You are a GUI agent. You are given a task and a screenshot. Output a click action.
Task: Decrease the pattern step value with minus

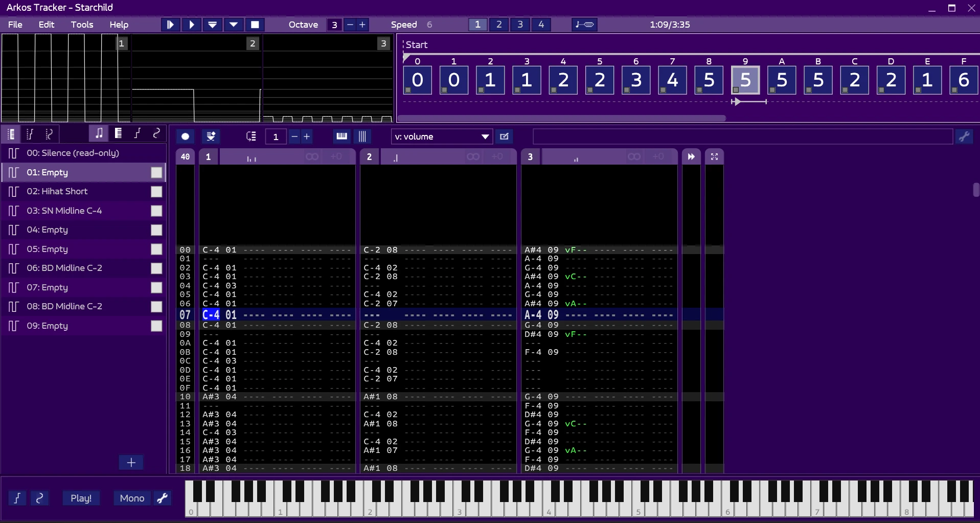[x=294, y=137]
